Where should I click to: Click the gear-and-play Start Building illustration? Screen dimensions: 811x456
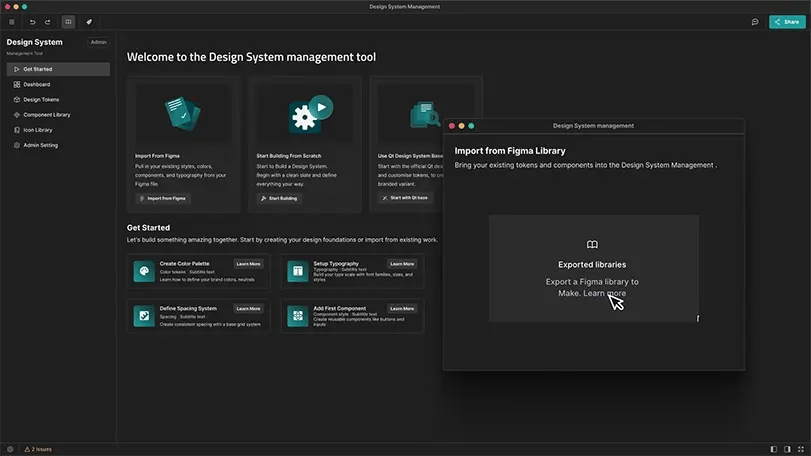[310, 114]
